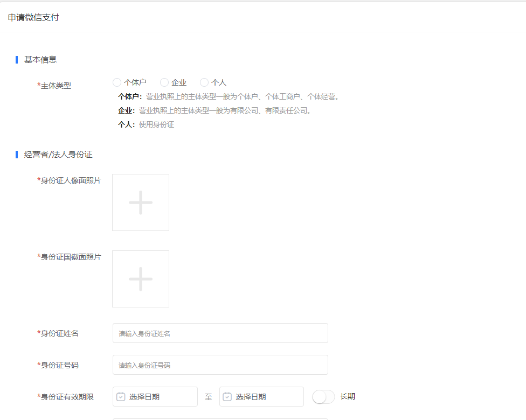The height and width of the screenshot is (420, 526).
Task: Click the 至 separator between date fields
Action: tap(209, 397)
